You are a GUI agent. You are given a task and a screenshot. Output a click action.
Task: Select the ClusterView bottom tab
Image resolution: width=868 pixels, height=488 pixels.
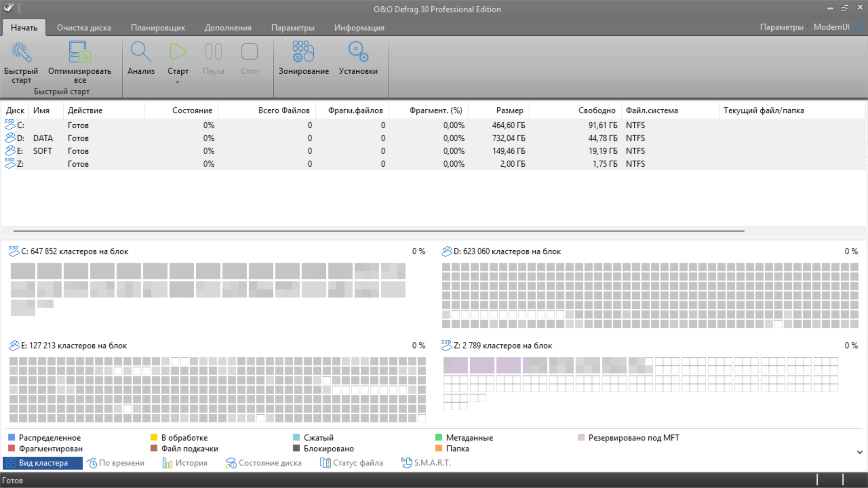click(42, 463)
